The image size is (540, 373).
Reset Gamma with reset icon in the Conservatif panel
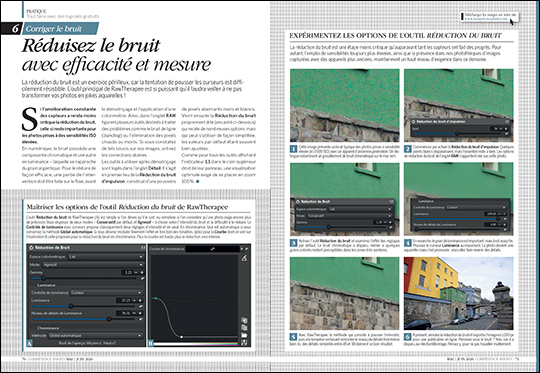click(x=391, y=227)
